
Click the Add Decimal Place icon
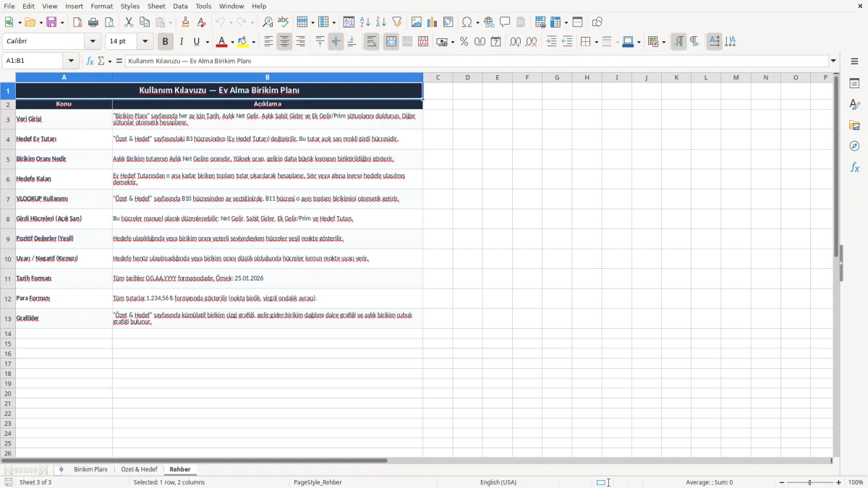[x=516, y=42]
